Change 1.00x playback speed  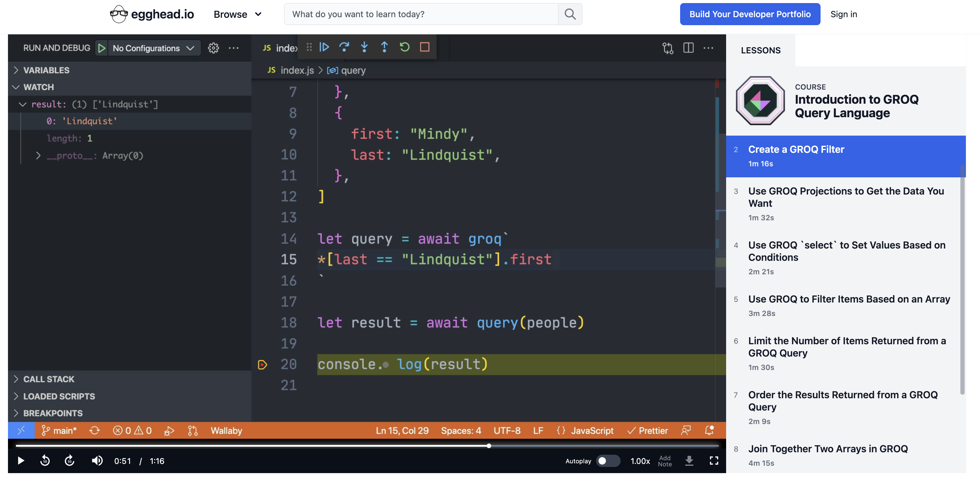640,461
